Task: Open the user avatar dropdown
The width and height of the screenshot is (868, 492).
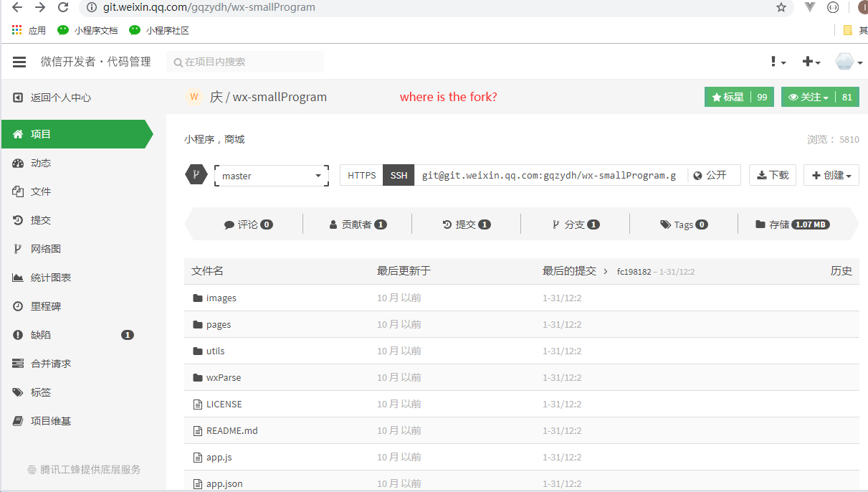Action: point(849,62)
